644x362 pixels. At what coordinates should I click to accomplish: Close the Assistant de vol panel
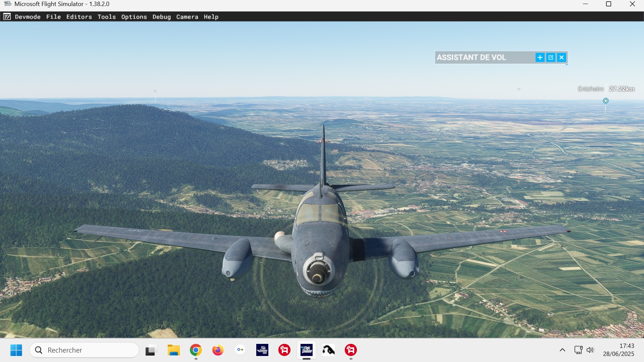[x=561, y=58]
